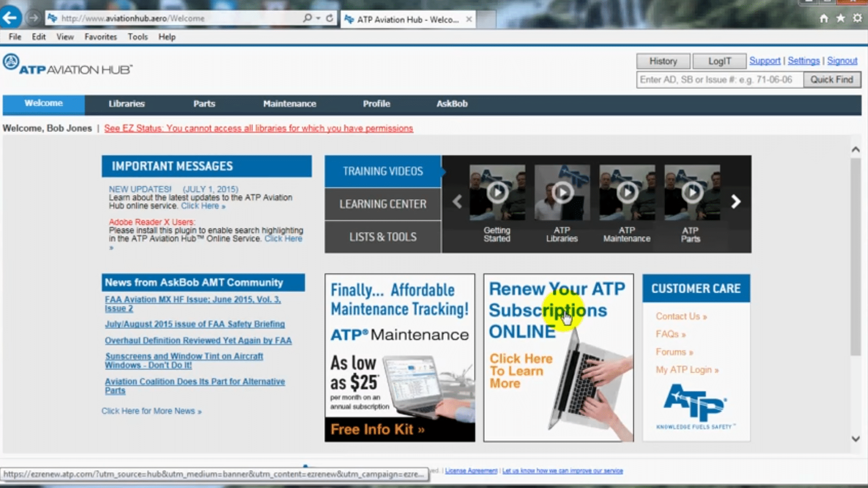Click the browser Home icon
This screenshot has width=868, height=488.
click(x=824, y=18)
